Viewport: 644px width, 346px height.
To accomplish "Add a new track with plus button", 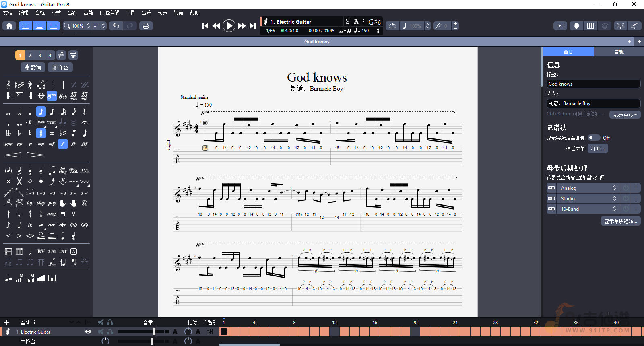I will (7, 322).
